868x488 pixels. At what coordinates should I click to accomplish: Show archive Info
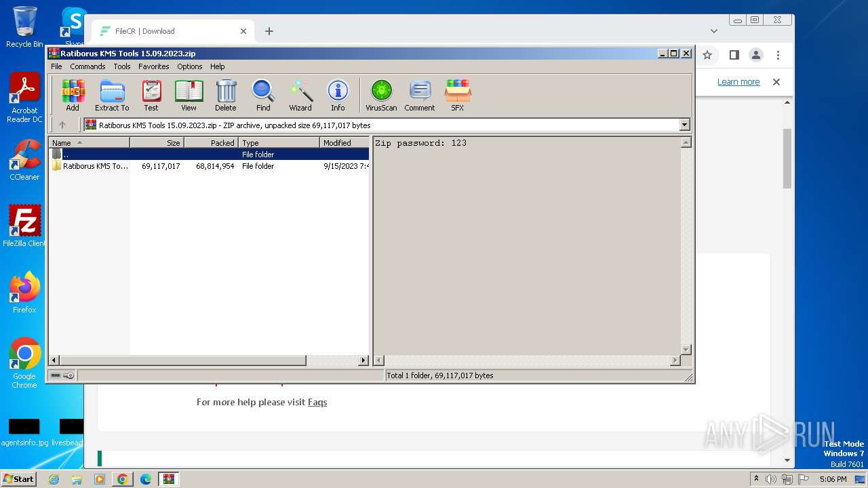(338, 95)
